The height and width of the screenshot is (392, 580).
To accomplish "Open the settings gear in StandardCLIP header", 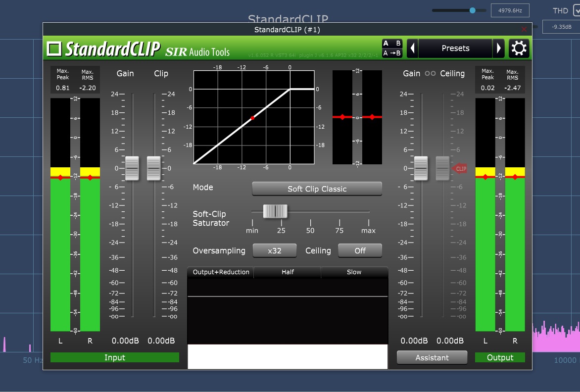I will pos(519,48).
